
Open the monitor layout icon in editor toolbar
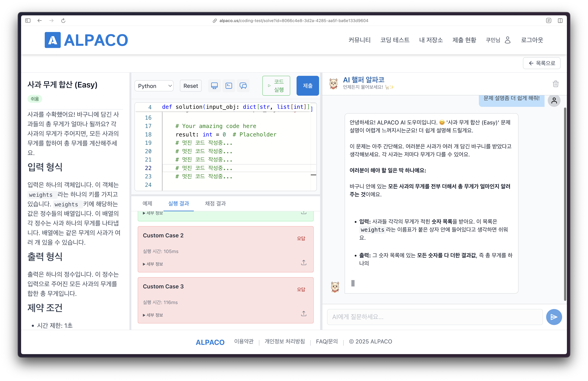coord(214,86)
